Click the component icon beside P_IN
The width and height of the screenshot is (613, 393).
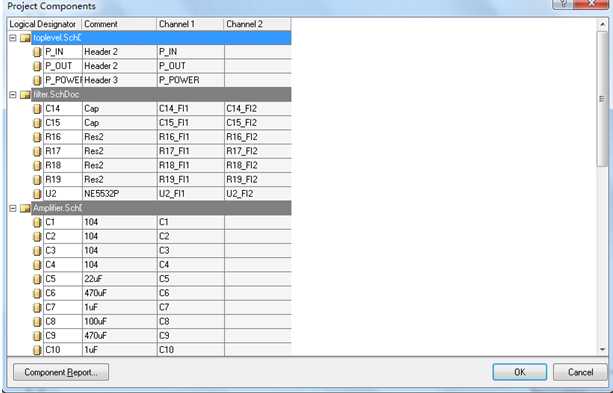point(37,52)
